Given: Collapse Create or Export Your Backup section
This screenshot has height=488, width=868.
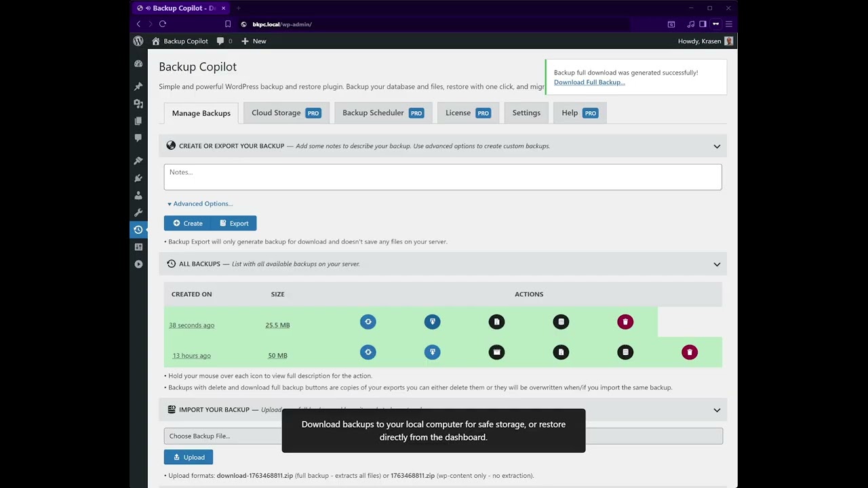Looking at the screenshot, I should (x=717, y=146).
